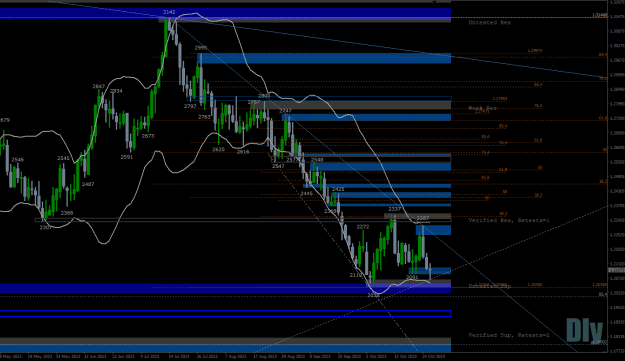Viewport: 625px width, 361px height.
Task: Click the 2620 swing low label
Action: (218, 149)
